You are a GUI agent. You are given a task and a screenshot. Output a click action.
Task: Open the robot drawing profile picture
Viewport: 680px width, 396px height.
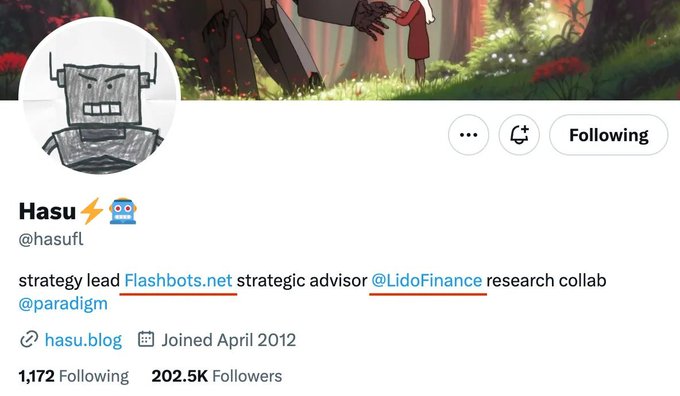click(99, 98)
